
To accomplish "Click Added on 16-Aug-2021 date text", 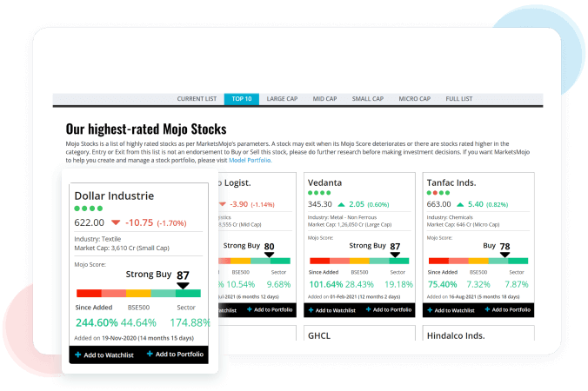I will tap(473, 296).
